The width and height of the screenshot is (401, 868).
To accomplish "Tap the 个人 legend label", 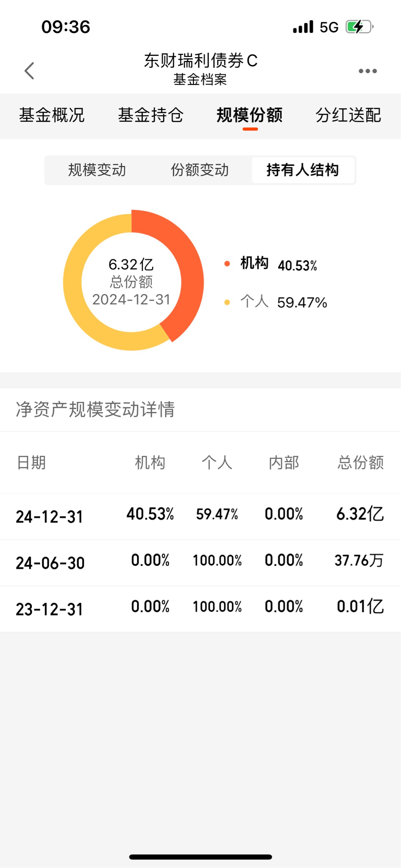I will tap(255, 301).
